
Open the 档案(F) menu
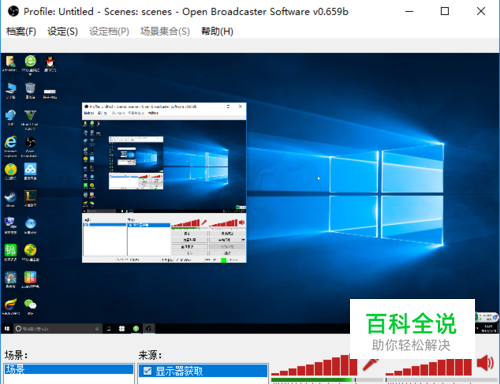(21, 31)
